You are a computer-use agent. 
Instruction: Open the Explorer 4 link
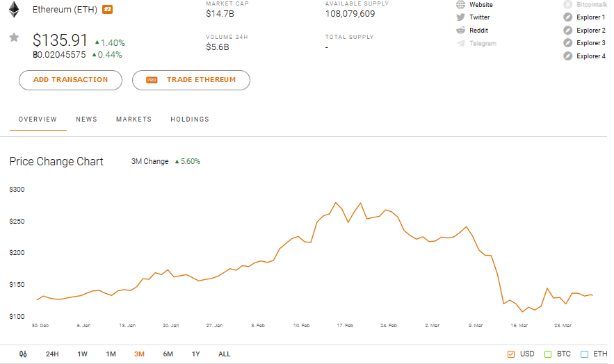pos(590,56)
